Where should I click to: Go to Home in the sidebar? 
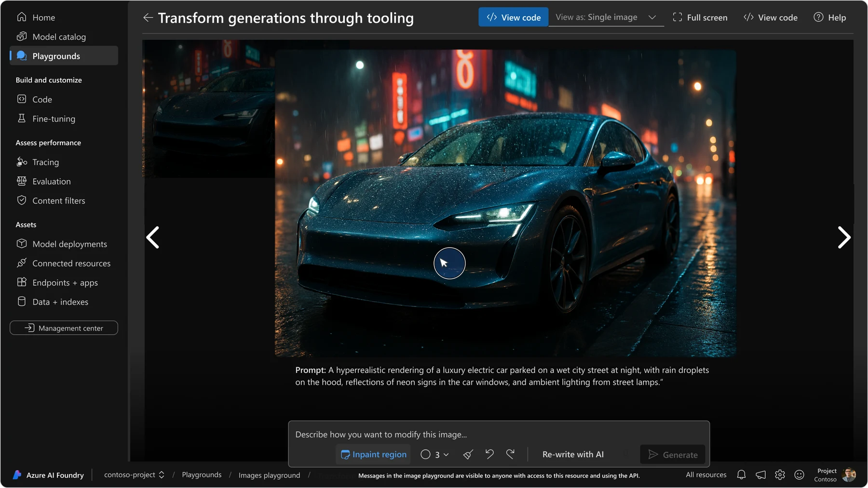click(64, 17)
